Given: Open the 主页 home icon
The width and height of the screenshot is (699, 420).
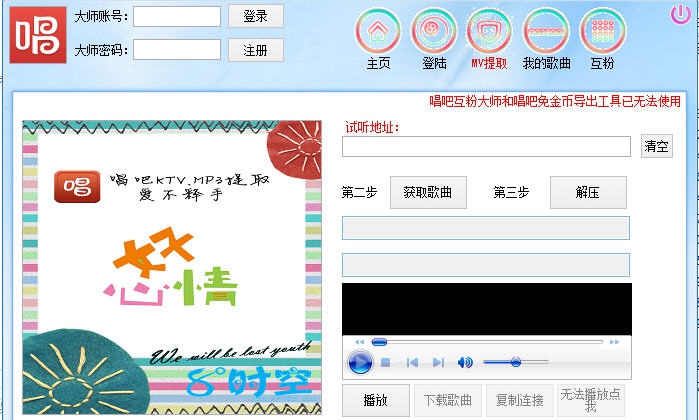Looking at the screenshot, I should click(378, 31).
